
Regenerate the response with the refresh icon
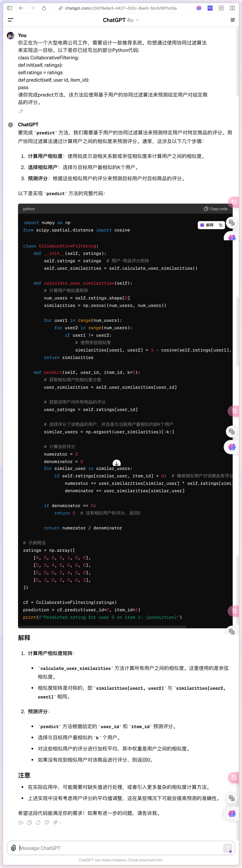click(x=38, y=822)
